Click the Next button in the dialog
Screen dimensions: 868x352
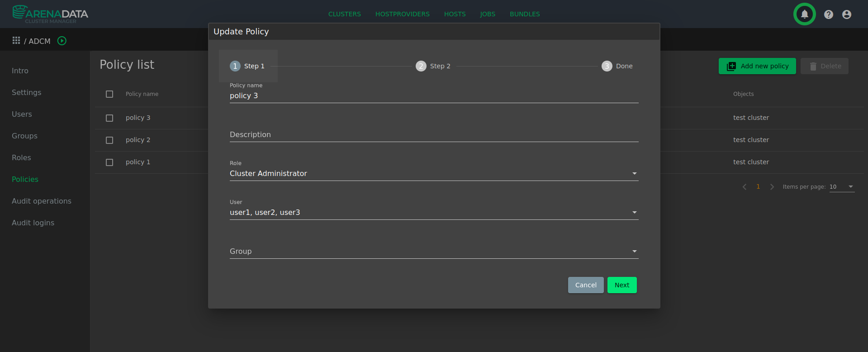pos(622,285)
